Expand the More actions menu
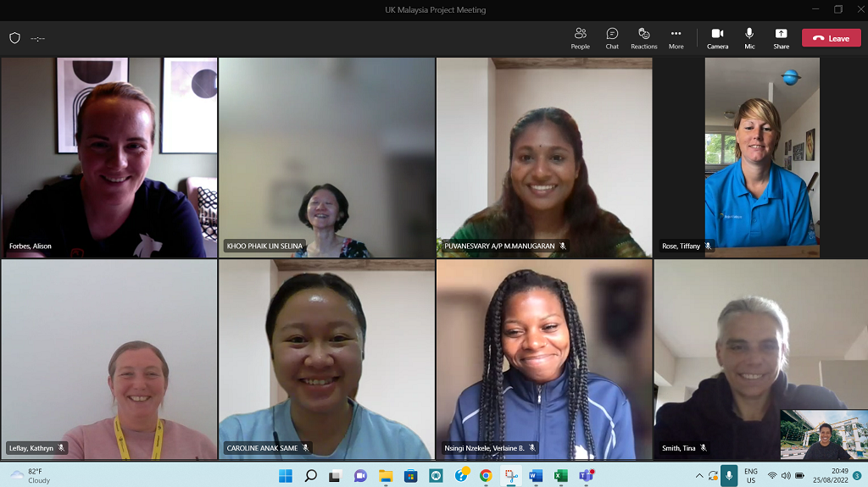 tap(676, 37)
